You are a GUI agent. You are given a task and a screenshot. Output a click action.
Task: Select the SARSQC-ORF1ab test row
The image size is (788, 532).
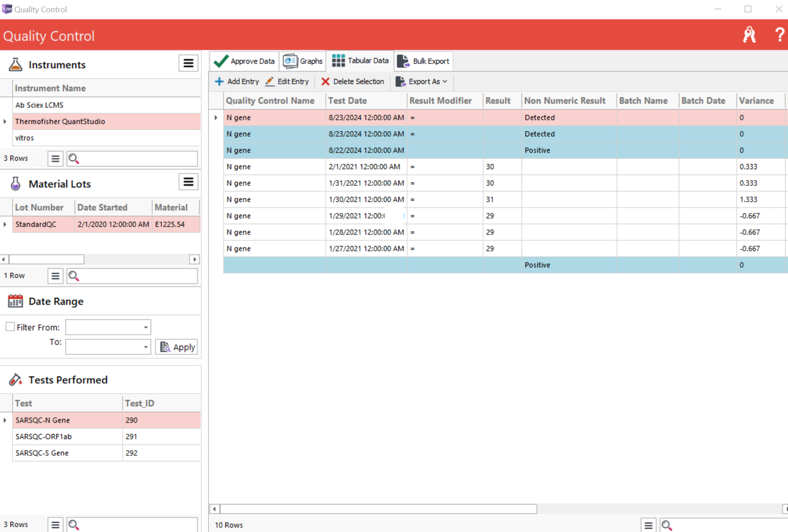[106, 437]
